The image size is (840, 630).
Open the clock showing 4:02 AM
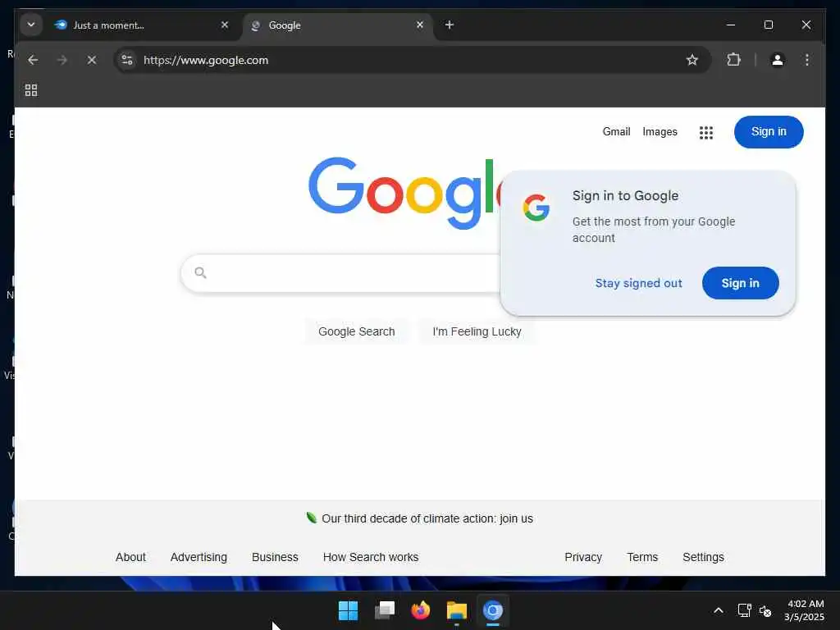(x=805, y=610)
